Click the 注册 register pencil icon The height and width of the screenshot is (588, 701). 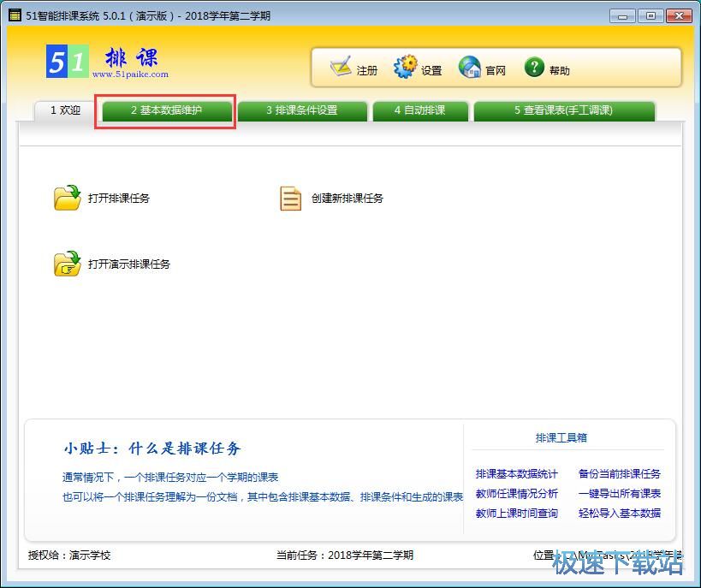[341, 67]
